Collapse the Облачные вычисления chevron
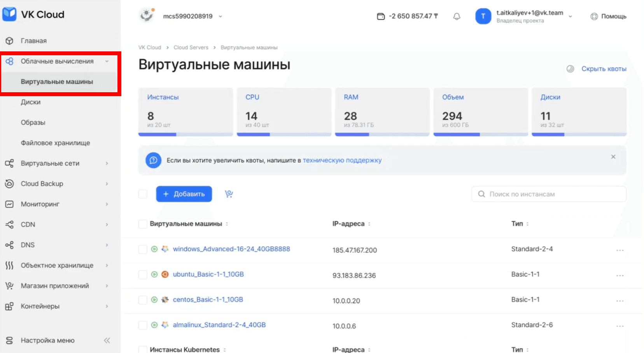The height and width of the screenshot is (353, 644). point(107,61)
